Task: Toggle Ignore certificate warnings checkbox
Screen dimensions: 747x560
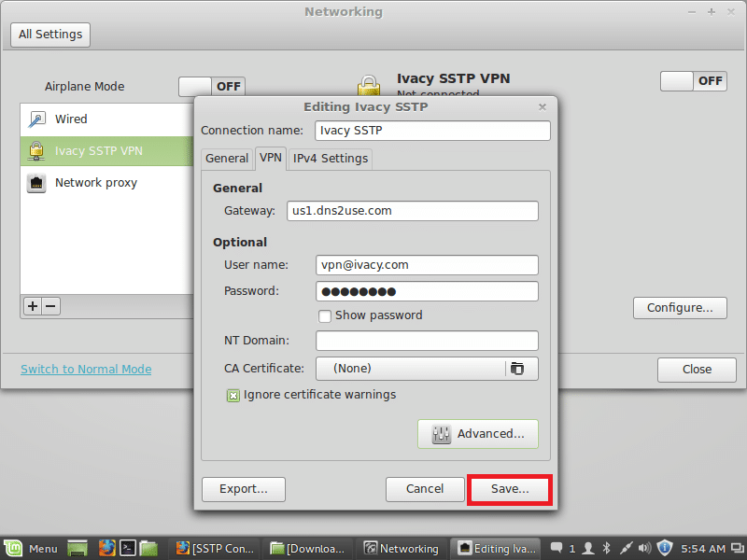Action: point(233,395)
